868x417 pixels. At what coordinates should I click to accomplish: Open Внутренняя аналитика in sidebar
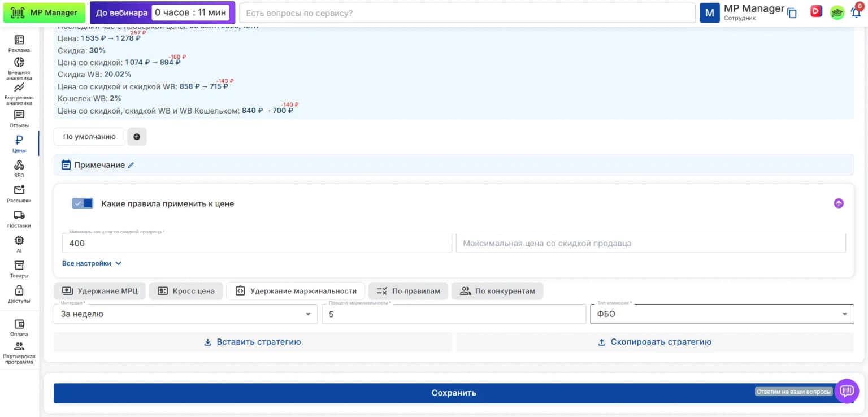pos(19,94)
